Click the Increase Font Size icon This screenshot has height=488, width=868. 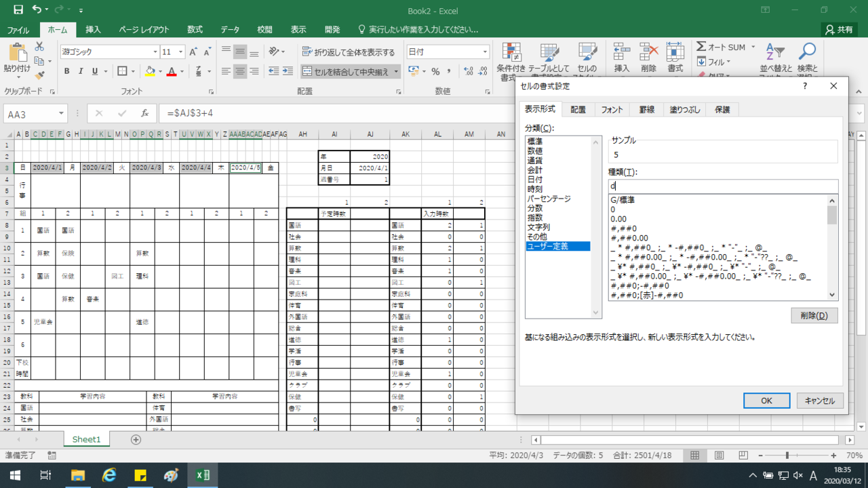193,52
